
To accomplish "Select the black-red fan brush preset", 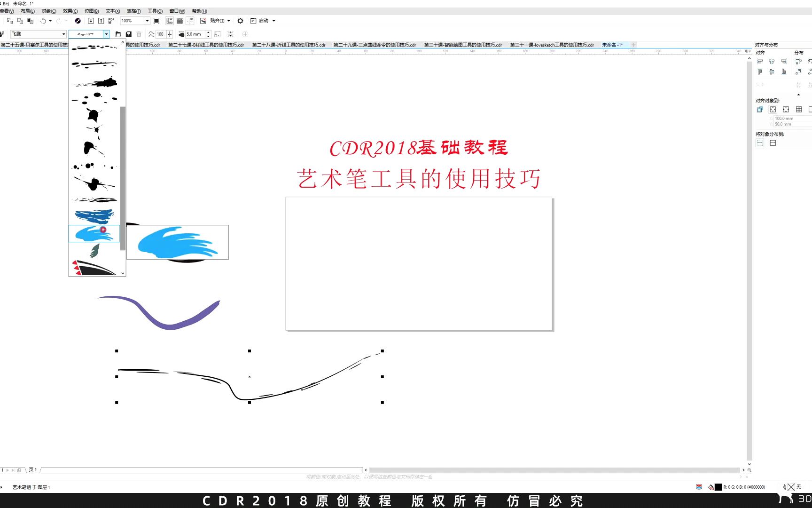I will click(94, 268).
